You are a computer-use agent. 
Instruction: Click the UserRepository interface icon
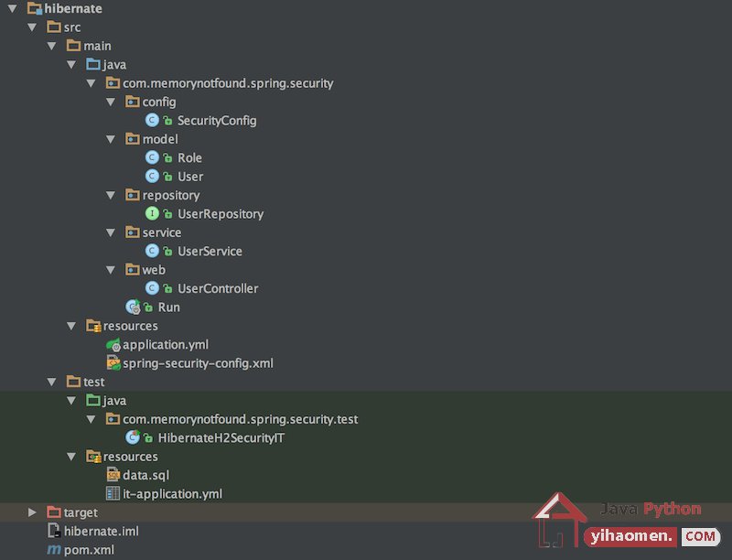(152, 214)
